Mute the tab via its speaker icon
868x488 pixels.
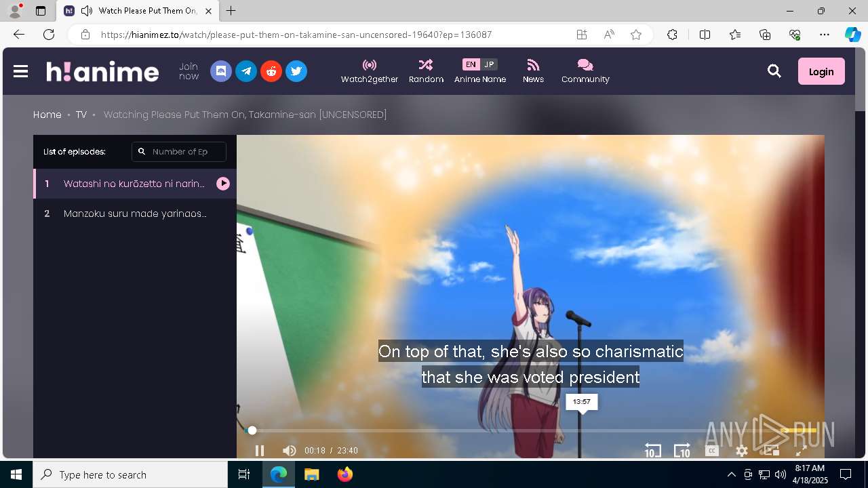point(86,11)
